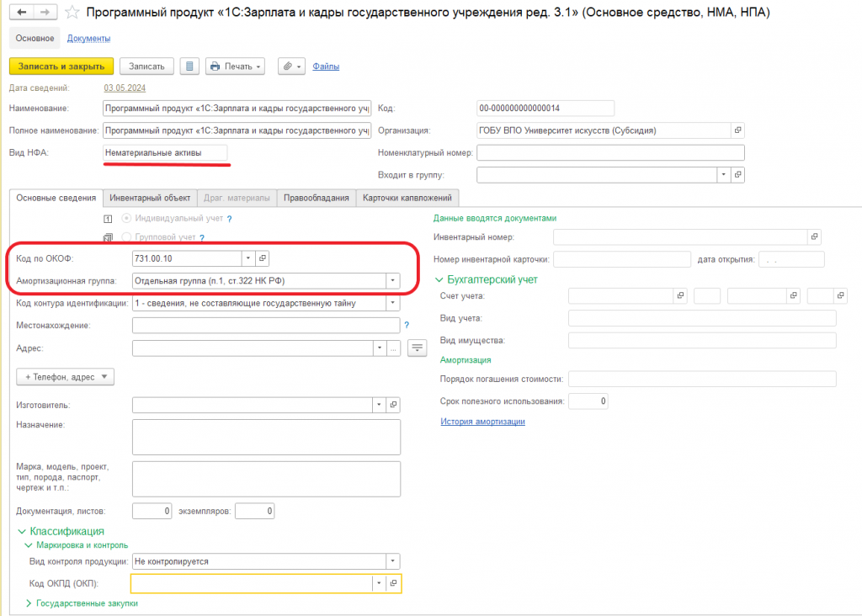Open the report list icon beside Записать

(189, 66)
